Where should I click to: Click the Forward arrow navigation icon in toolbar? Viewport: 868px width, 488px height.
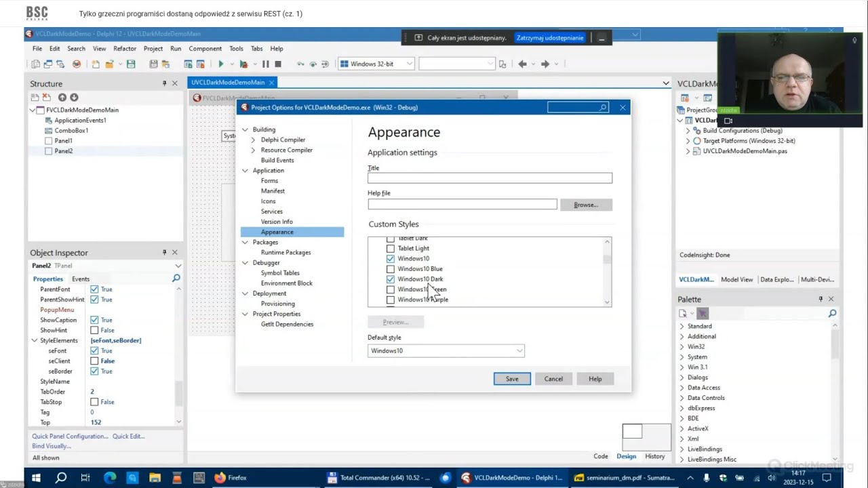coord(545,64)
